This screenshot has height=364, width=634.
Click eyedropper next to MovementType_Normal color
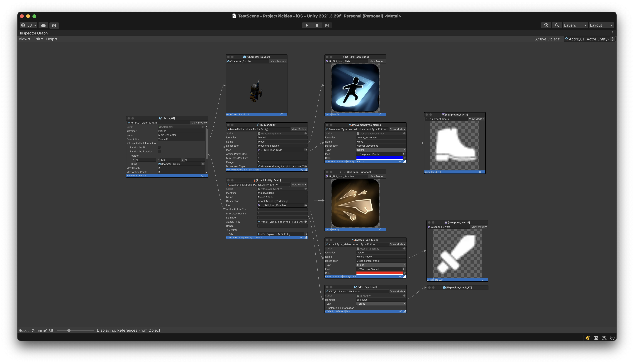point(404,158)
